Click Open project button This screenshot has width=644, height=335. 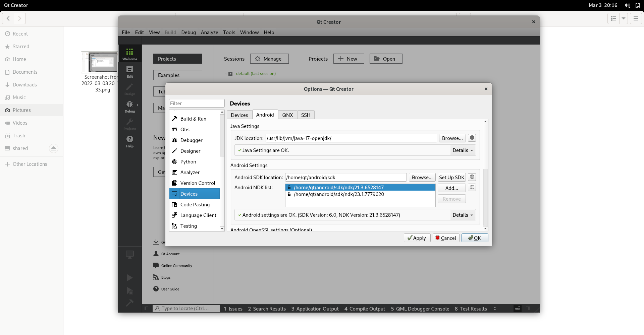click(386, 59)
